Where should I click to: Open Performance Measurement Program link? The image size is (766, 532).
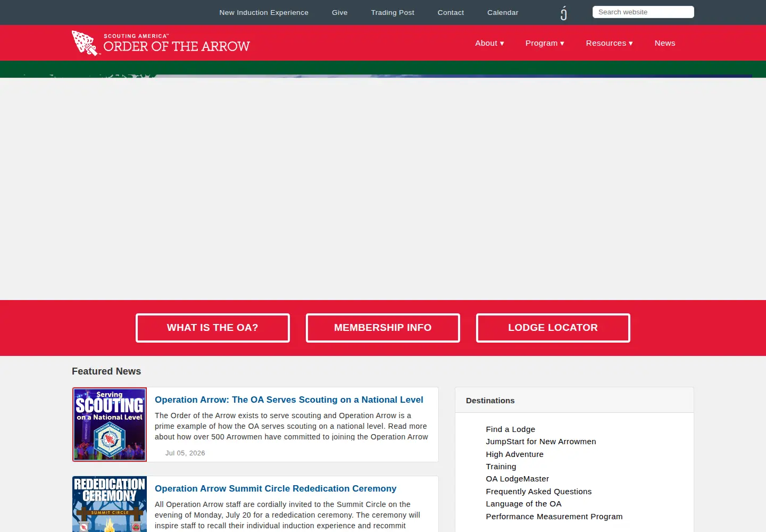click(x=554, y=517)
